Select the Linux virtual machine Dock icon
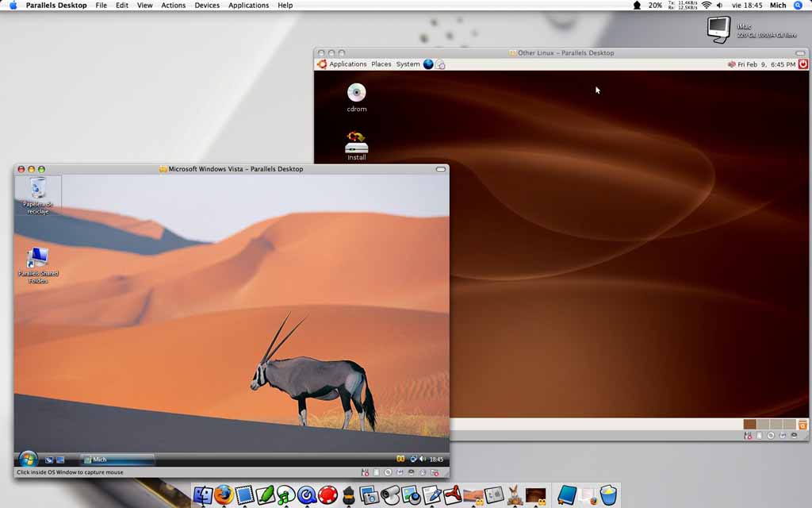Viewport: 812px width, 508px height. pyautogui.click(x=535, y=495)
